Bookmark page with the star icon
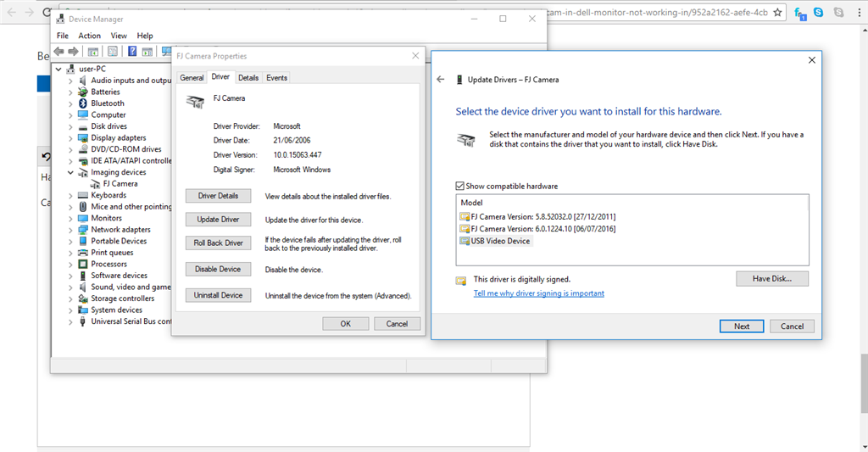Viewport: 868px width, 452px height. coord(778,12)
